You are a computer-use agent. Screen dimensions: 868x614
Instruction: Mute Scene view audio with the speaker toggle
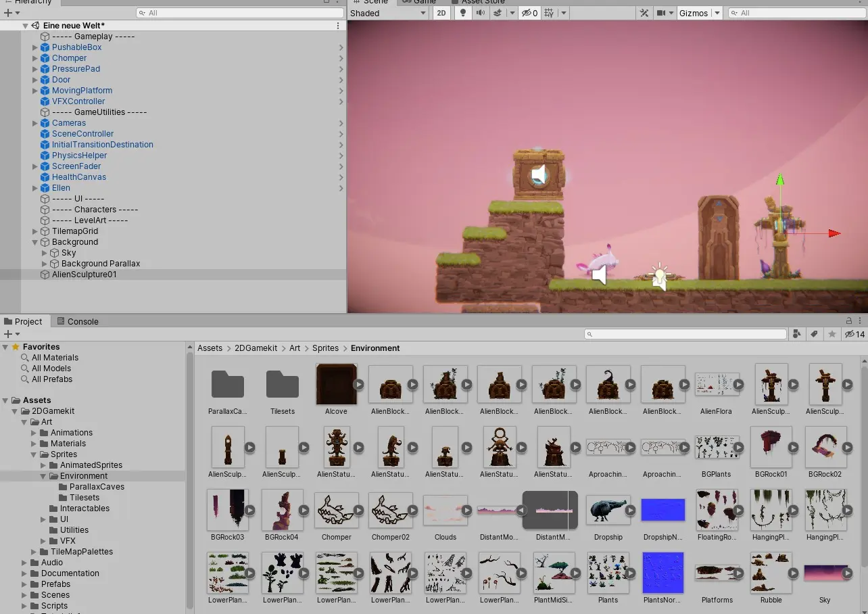click(x=480, y=12)
